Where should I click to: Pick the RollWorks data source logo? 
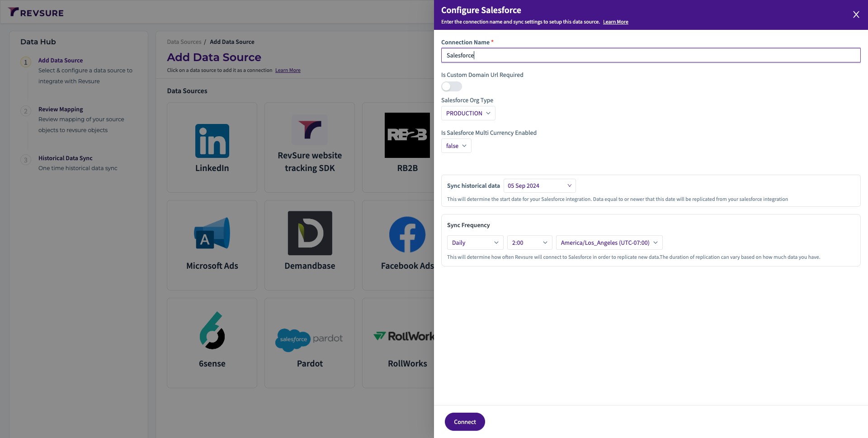pyautogui.click(x=403, y=336)
